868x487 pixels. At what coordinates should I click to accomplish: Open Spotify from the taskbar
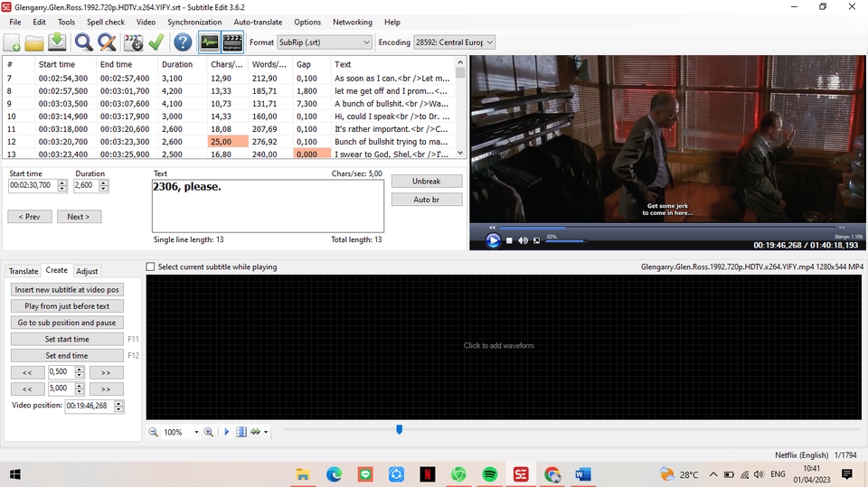click(x=490, y=474)
